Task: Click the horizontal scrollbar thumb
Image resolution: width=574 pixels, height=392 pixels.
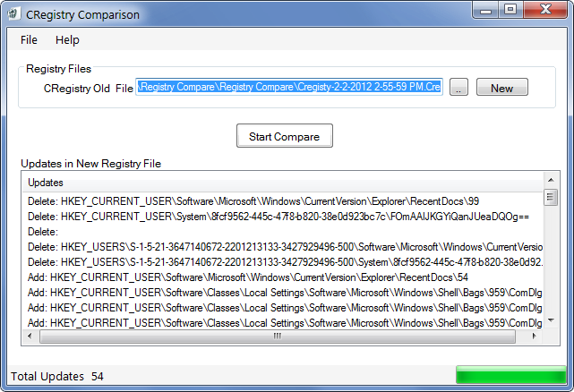Action: click(278, 337)
